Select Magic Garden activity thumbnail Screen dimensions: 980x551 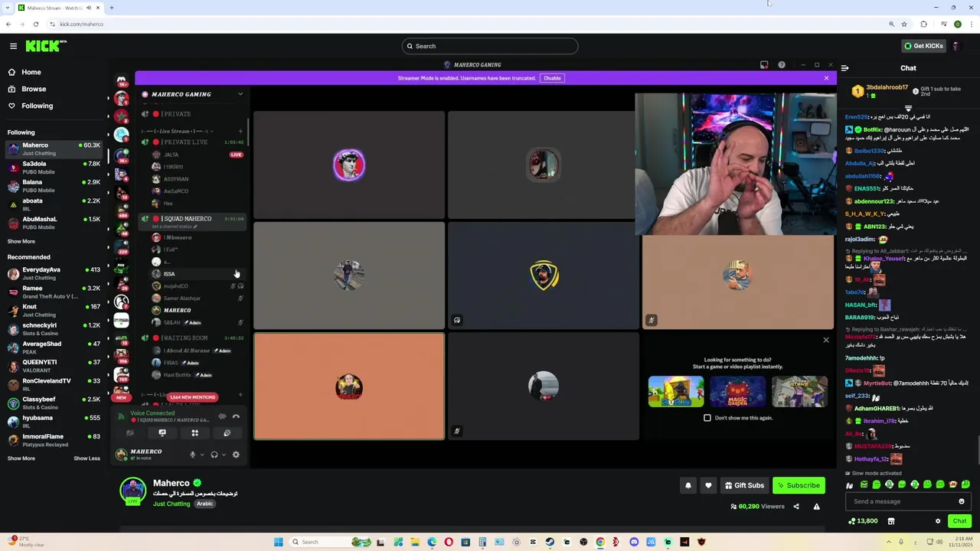[x=737, y=391]
